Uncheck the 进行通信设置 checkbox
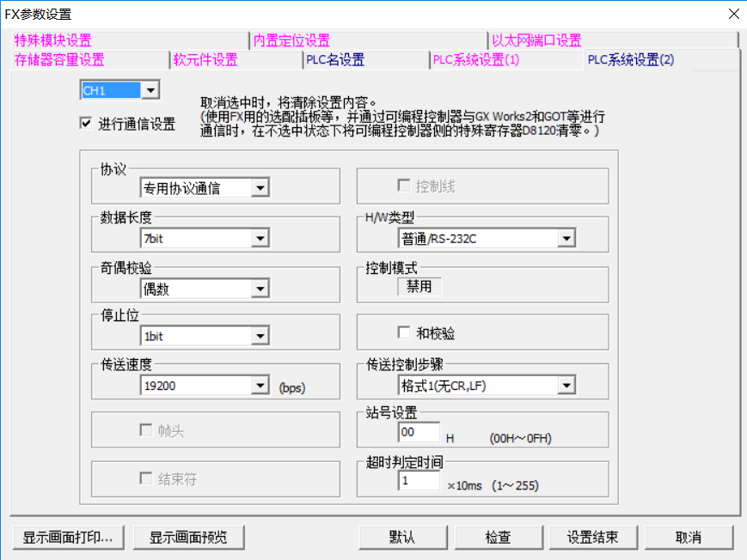Image resolution: width=747 pixels, height=560 pixels. click(86, 124)
